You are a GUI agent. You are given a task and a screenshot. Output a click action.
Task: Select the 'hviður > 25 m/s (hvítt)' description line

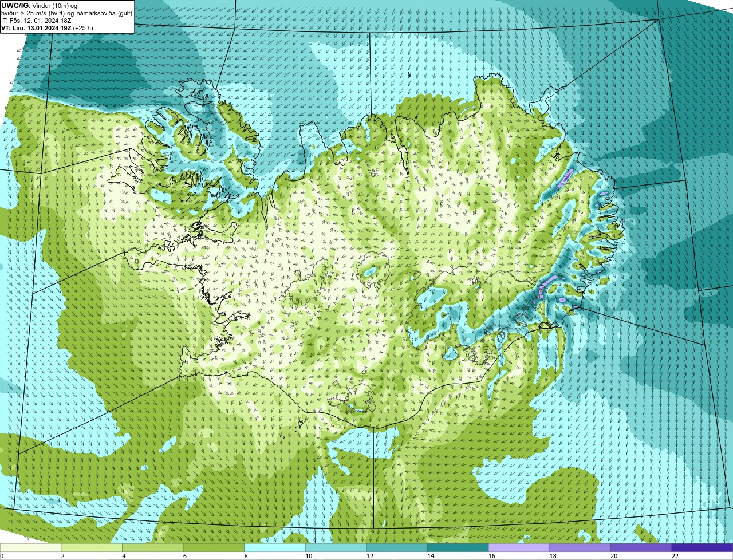click(66, 13)
